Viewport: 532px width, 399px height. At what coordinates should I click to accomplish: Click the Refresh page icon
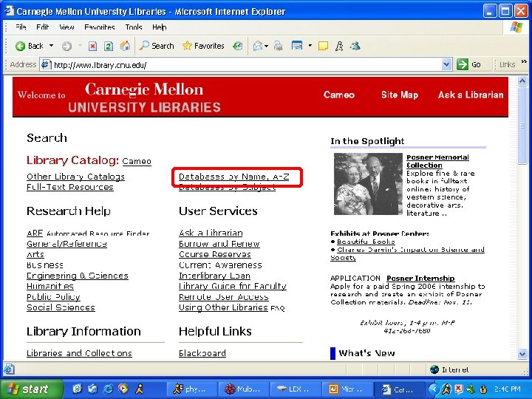pos(109,46)
